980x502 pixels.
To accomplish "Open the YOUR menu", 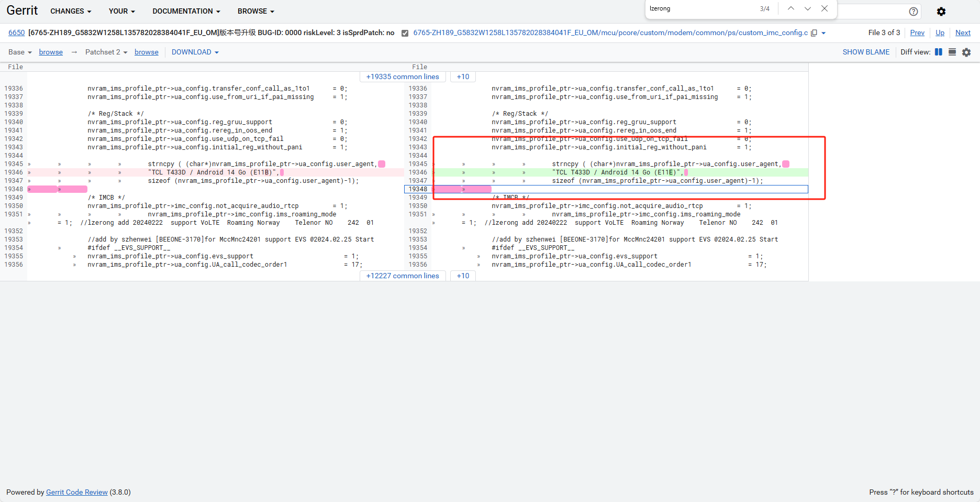I will (x=122, y=11).
